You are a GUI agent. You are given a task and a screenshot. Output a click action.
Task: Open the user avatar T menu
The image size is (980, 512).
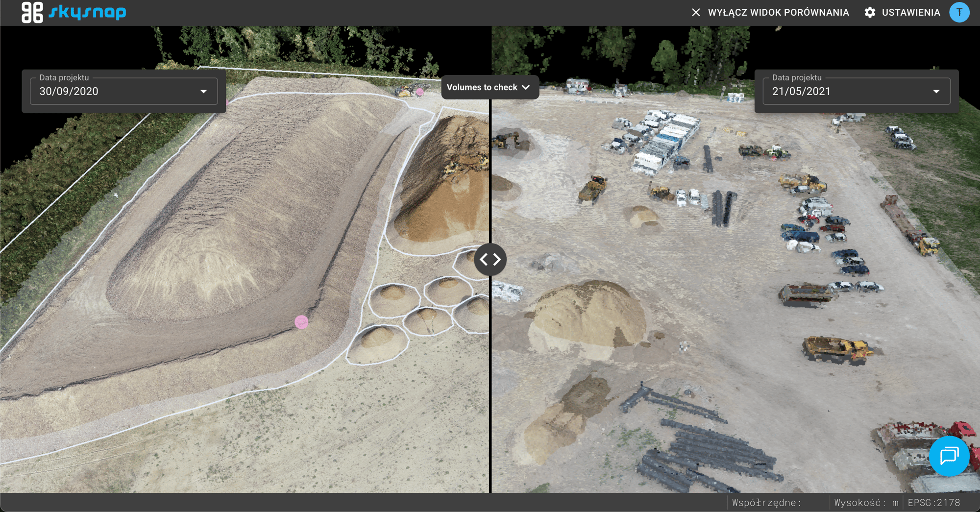[x=959, y=12]
